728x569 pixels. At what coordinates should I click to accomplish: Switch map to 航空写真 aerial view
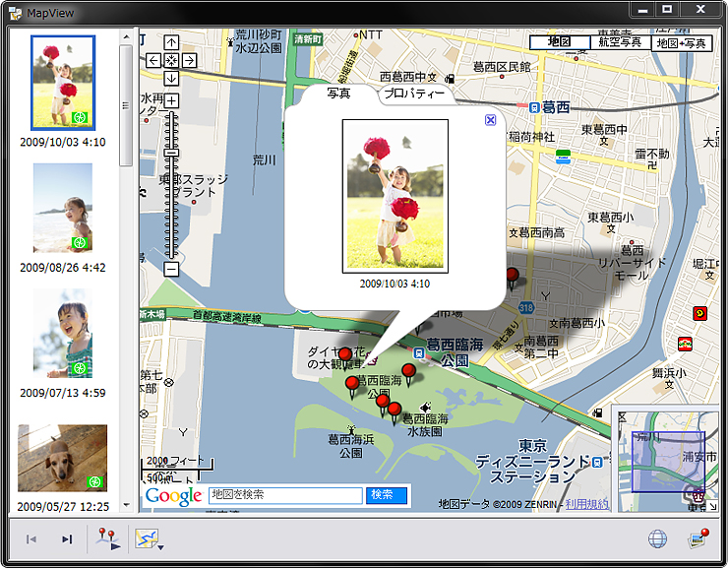620,42
